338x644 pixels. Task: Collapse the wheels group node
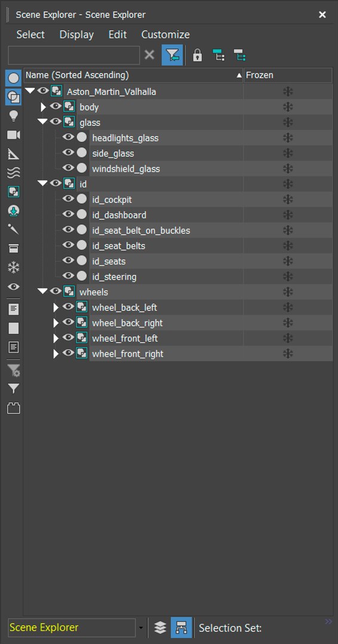(x=43, y=291)
